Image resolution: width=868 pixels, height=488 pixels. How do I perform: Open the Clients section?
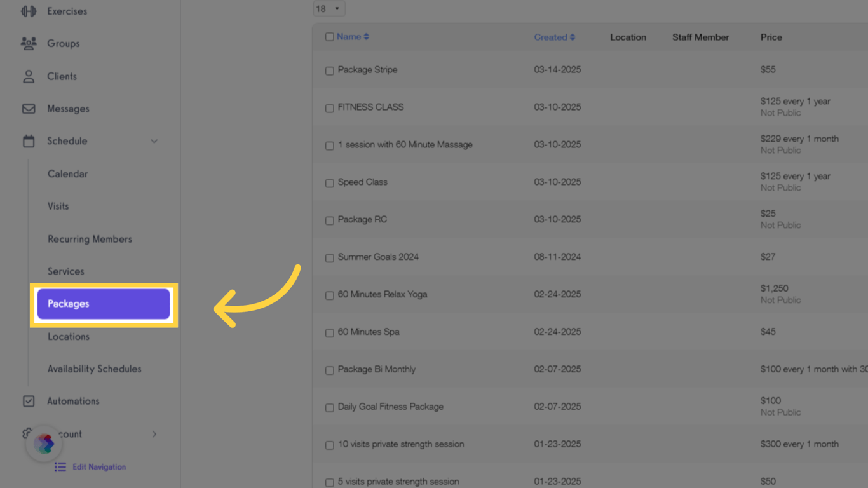[x=62, y=76]
